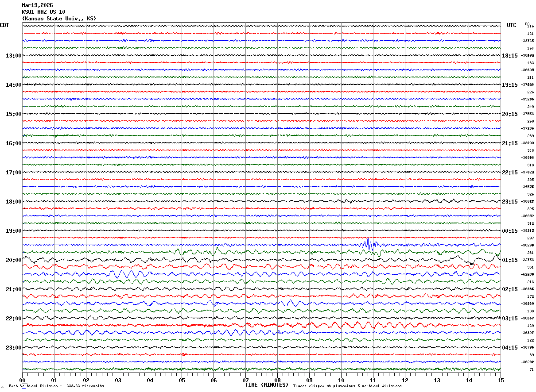Click the Kansas State Univ., KS label
Screen dimensions: 536x392
pyautogui.click(x=59, y=19)
